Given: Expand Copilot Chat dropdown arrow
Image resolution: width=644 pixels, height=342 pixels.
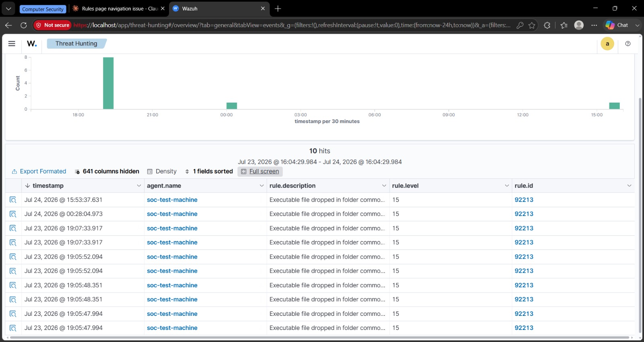Looking at the screenshot, I should 637,25.
